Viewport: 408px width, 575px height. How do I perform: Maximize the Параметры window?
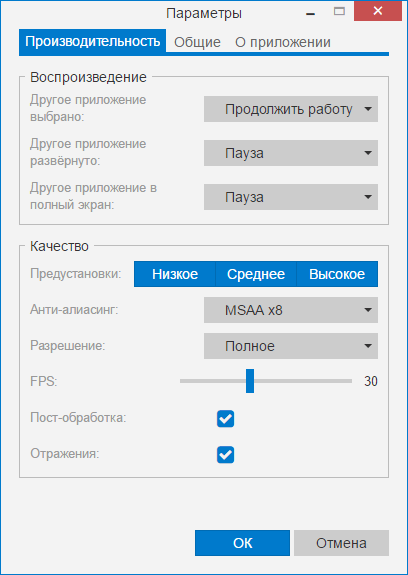click(339, 12)
